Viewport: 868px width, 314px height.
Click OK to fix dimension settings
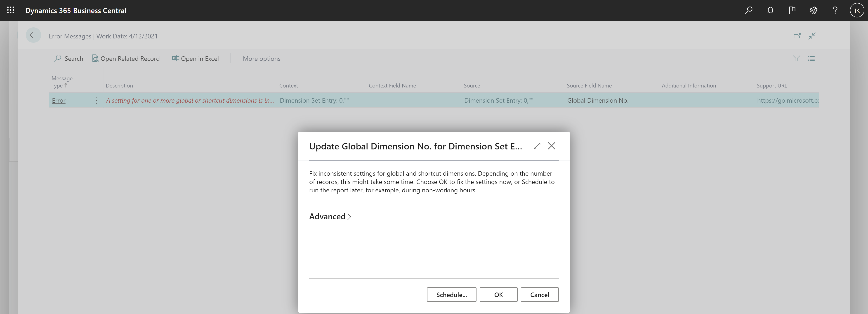[x=498, y=294]
